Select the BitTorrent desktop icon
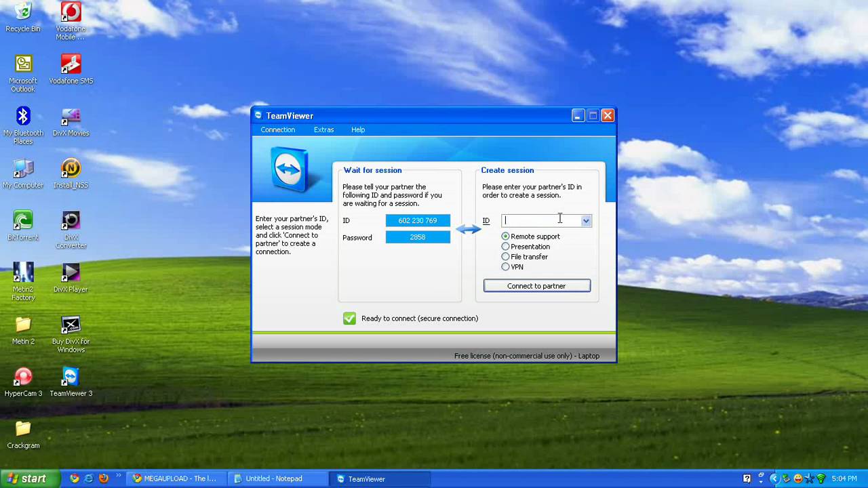This screenshot has height=488, width=868. tap(23, 226)
